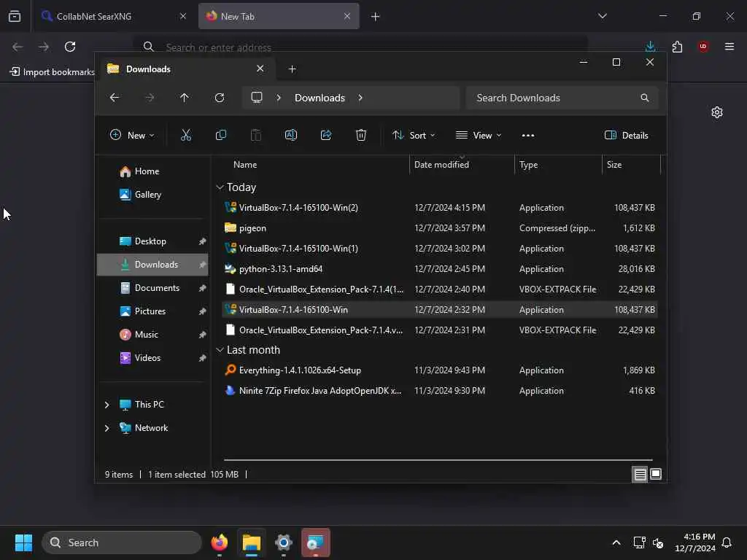Viewport: 747px width, 560px height.
Task: Switch to CollabNet SearXNG tab
Action: click(x=113, y=16)
